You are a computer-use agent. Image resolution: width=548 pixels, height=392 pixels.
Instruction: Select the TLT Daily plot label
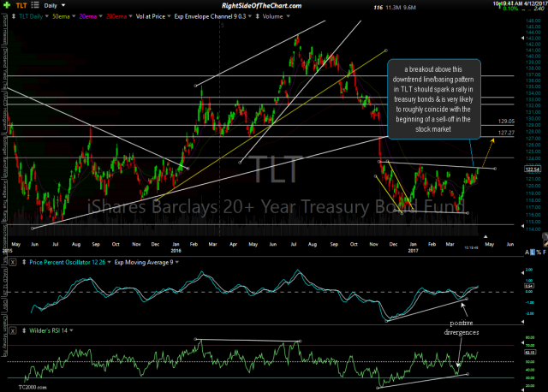coord(31,16)
